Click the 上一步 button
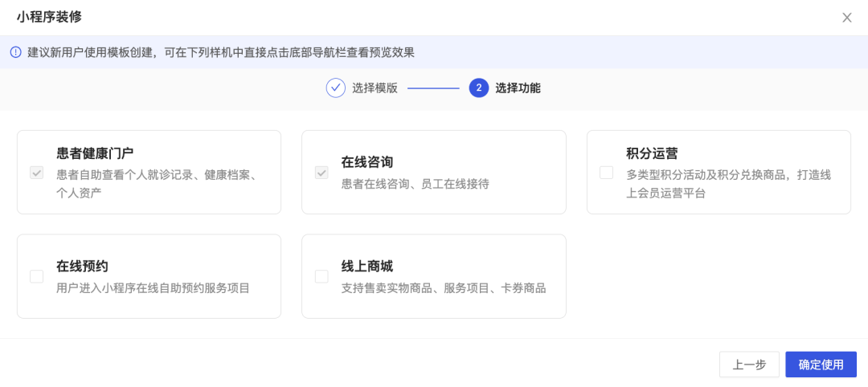Image resolution: width=868 pixels, height=387 pixels. 749,365
